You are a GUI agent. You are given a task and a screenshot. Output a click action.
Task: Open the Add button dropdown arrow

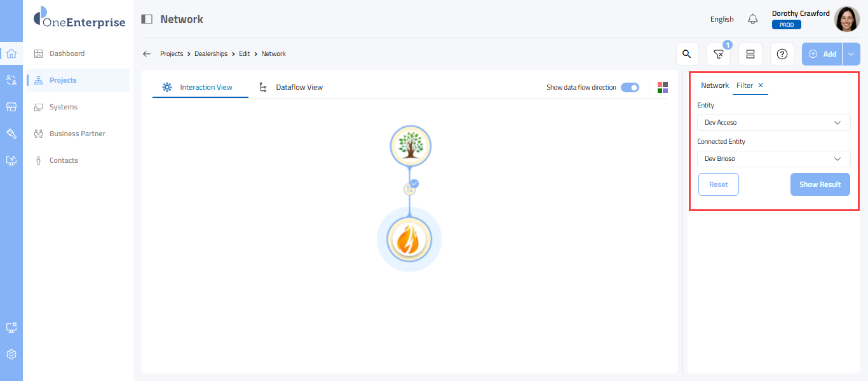(851, 54)
